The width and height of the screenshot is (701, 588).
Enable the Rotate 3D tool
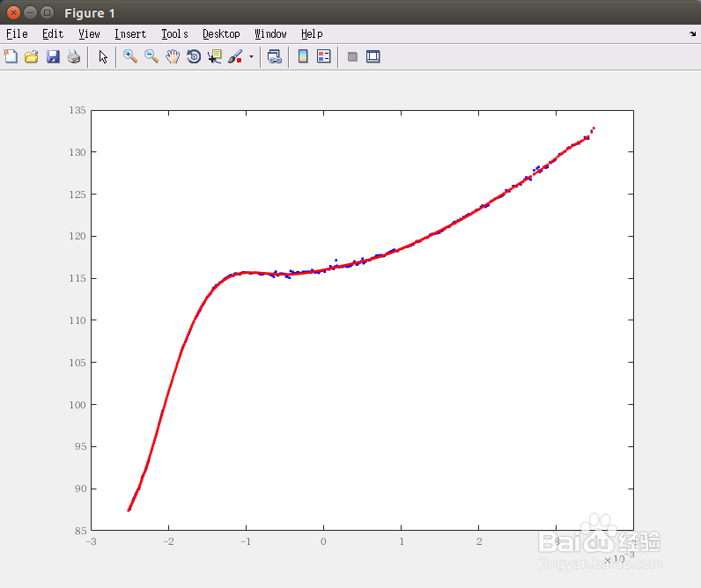coord(194,56)
